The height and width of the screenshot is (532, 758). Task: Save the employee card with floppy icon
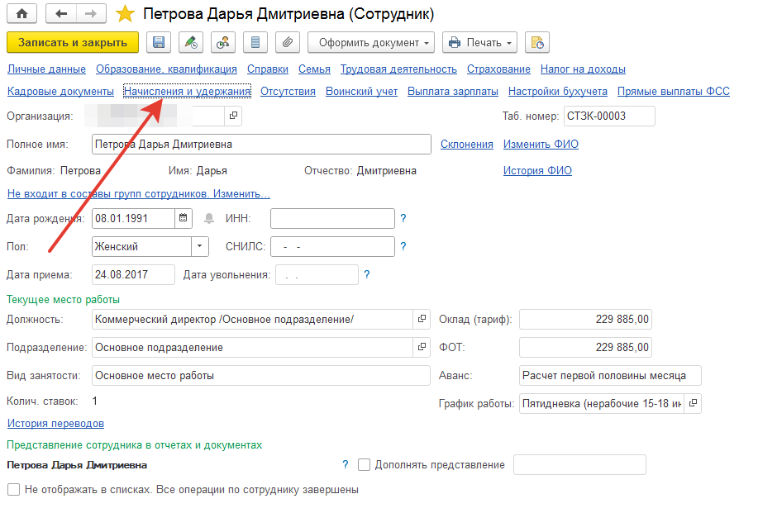(x=159, y=42)
